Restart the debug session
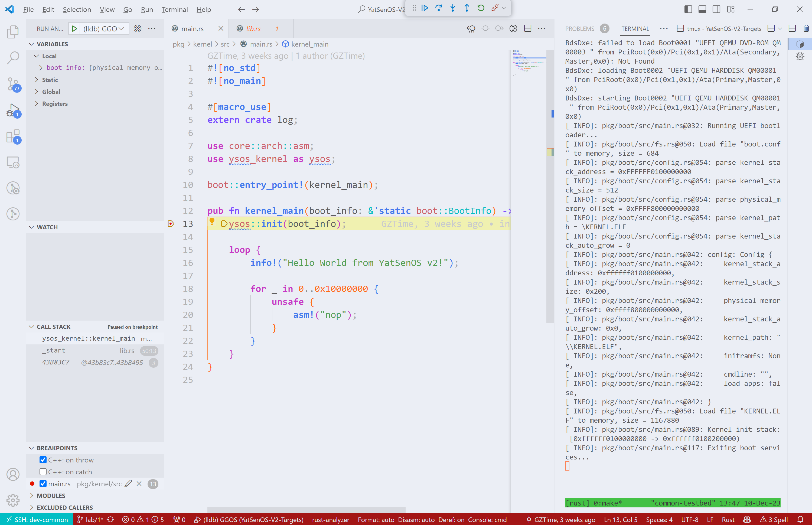Image resolution: width=812 pixels, height=525 pixels. 481,8
